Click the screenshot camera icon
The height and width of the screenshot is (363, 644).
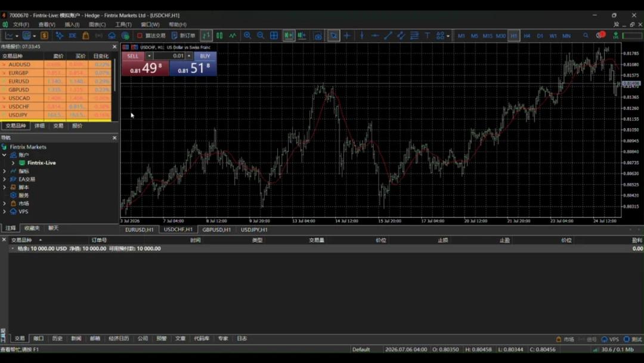(x=318, y=36)
